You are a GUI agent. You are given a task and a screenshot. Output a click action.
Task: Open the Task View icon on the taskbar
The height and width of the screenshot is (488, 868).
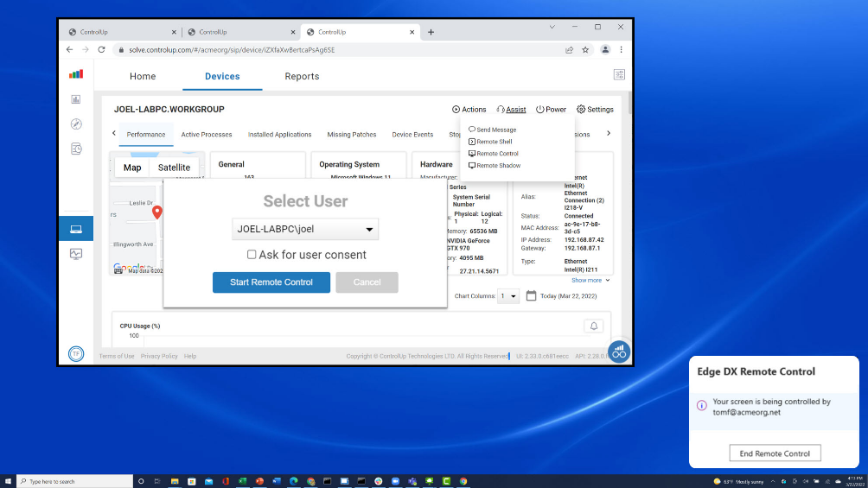pyautogui.click(x=157, y=481)
